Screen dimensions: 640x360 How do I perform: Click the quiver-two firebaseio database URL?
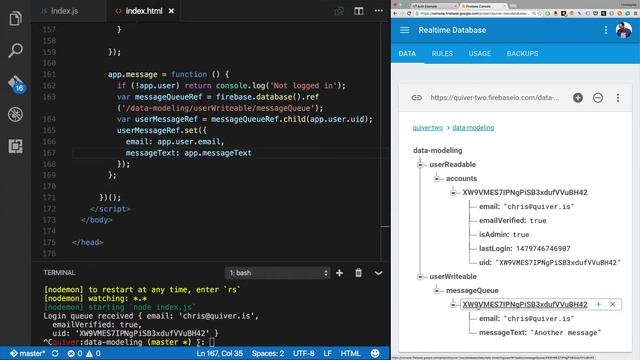click(495, 98)
